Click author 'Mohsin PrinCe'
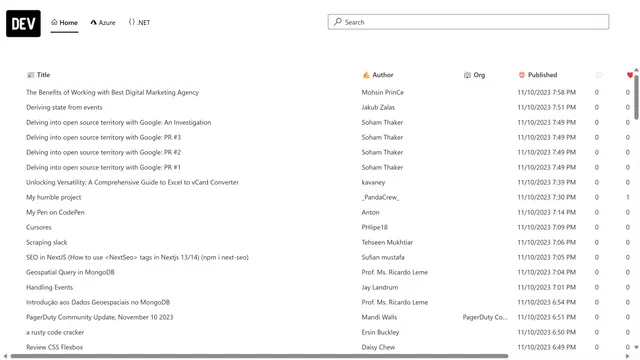This screenshot has width=640, height=360. [382, 92]
